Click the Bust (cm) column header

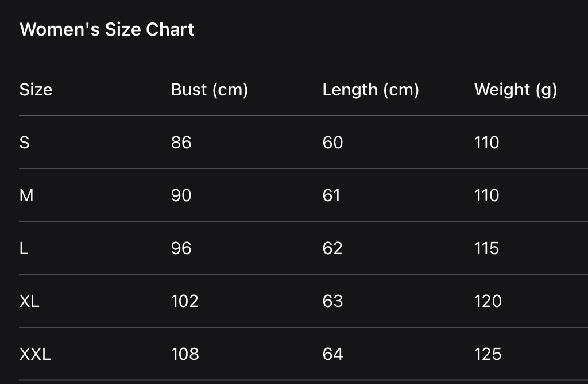coord(209,90)
